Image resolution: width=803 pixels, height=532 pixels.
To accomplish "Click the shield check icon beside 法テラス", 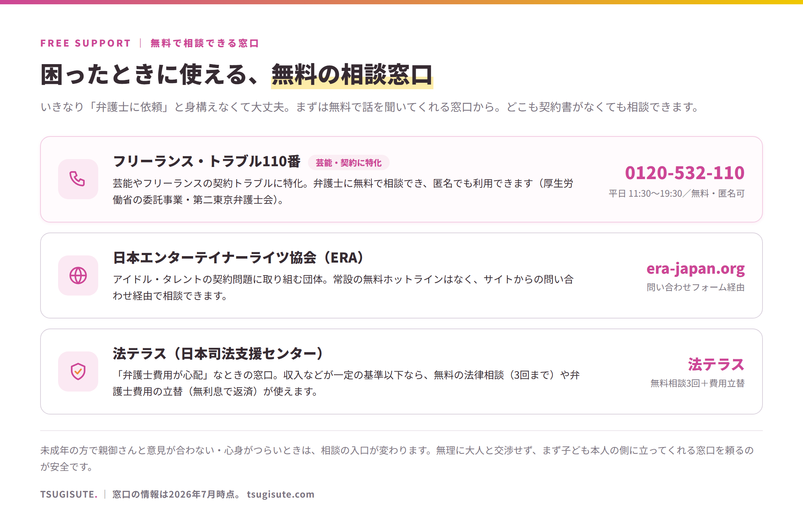I will (78, 371).
